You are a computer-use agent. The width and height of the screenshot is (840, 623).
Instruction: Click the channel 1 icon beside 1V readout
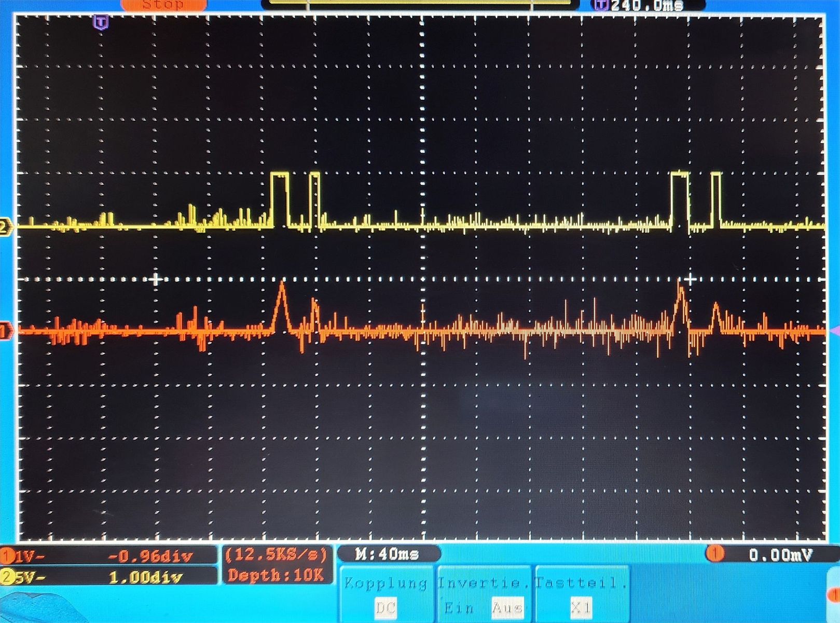7,557
